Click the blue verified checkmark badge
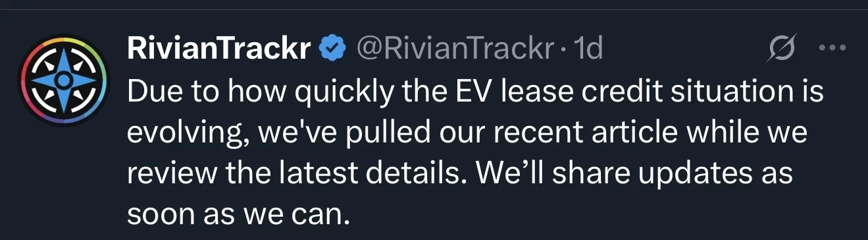This screenshot has width=868, height=240. point(331,49)
